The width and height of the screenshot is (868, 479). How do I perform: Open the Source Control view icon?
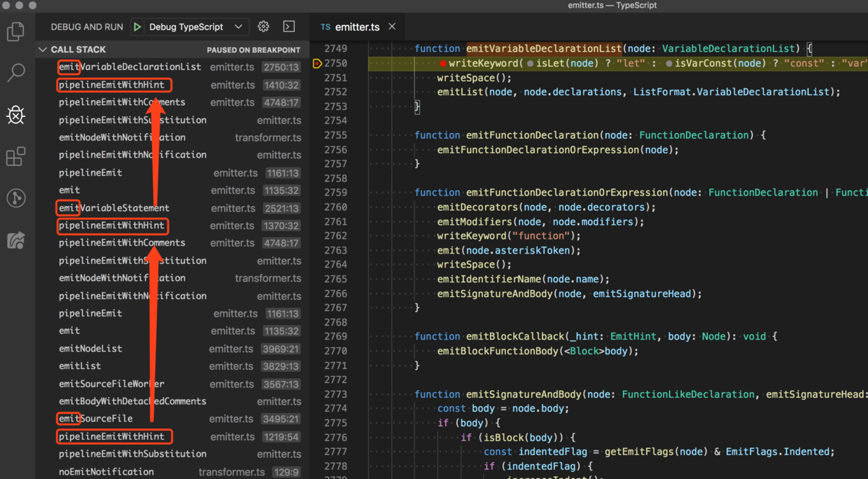[x=15, y=198]
